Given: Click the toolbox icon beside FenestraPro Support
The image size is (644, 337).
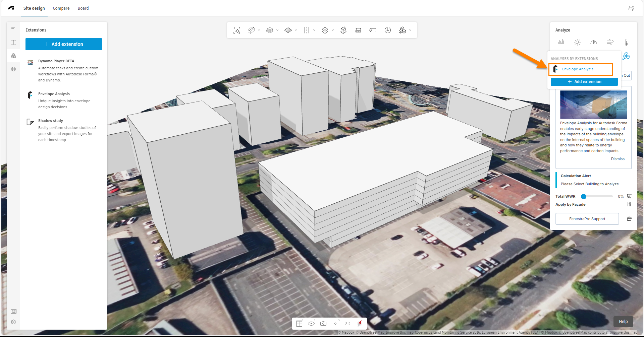Looking at the screenshot, I should tap(629, 219).
